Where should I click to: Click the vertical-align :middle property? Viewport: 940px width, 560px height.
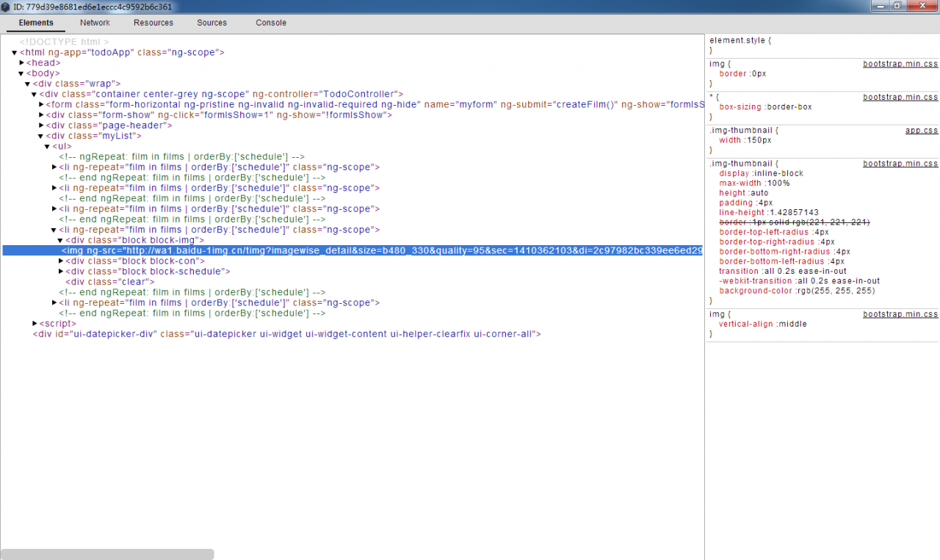click(x=762, y=324)
